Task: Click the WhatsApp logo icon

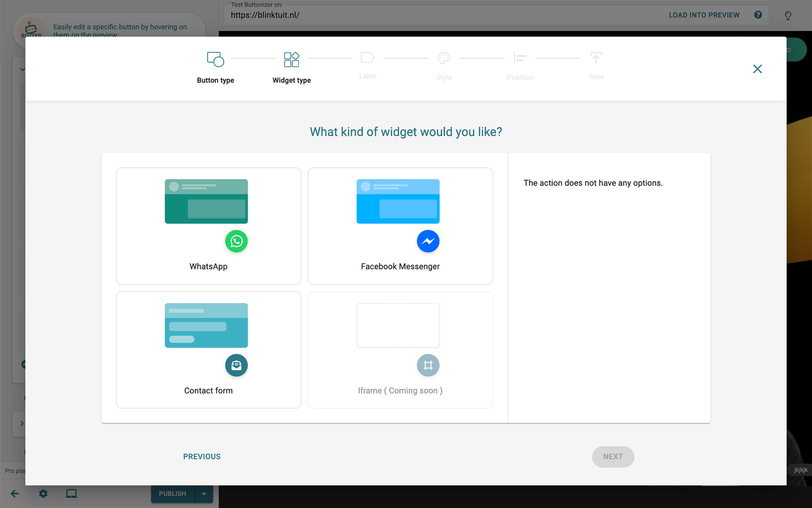Action: click(x=236, y=241)
